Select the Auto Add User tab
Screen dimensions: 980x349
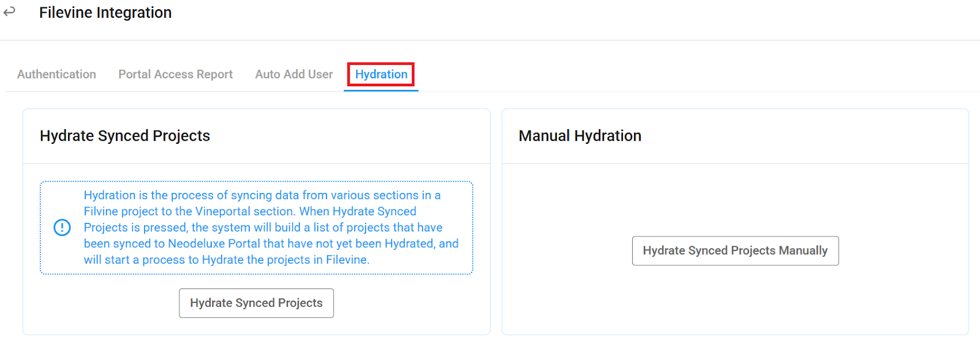pos(294,74)
